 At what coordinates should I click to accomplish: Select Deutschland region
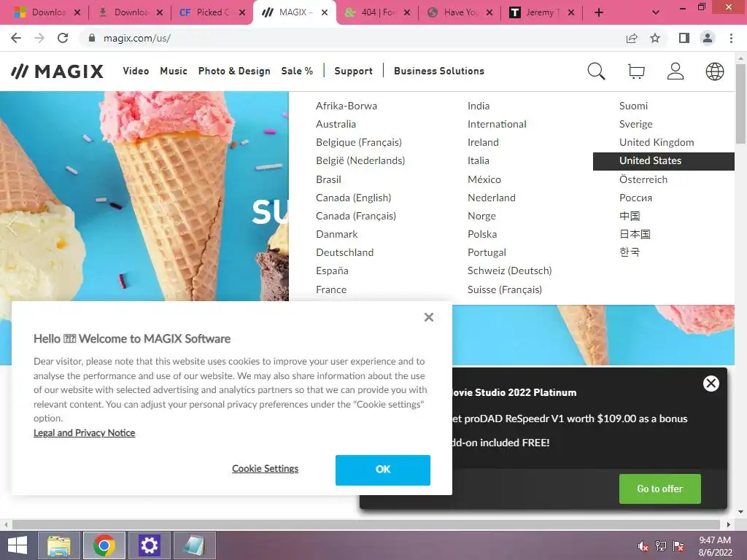pos(345,252)
